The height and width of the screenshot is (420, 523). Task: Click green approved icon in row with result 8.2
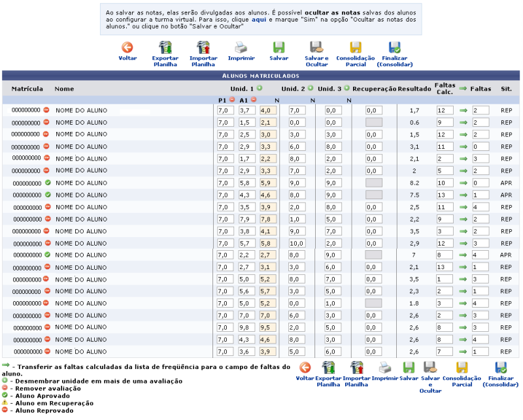pos(48,182)
